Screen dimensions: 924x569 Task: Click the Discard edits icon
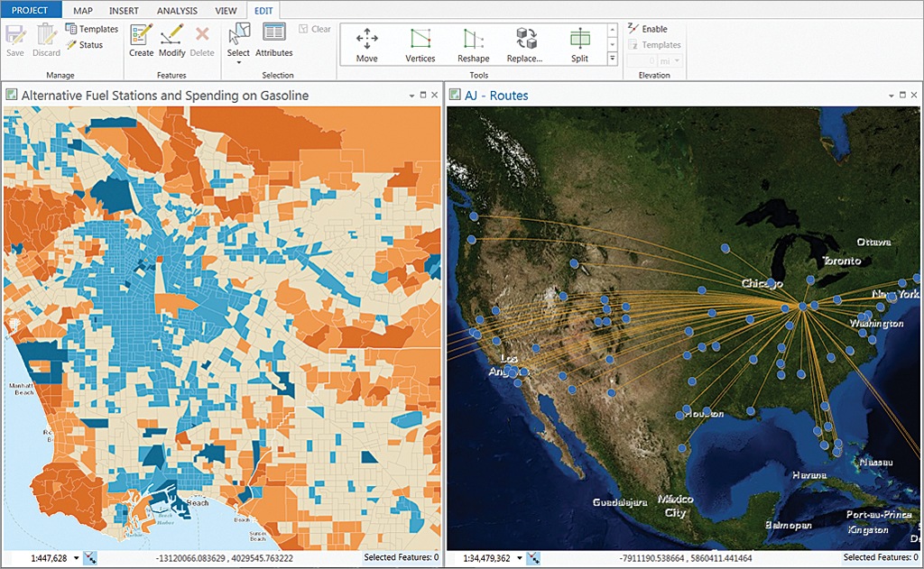tap(46, 40)
